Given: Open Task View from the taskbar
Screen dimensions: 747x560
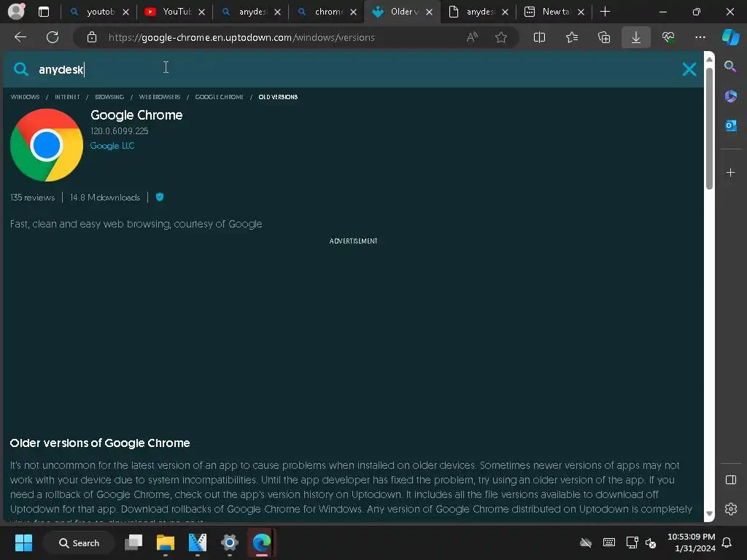Looking at the screenshot, I should 133,542.
